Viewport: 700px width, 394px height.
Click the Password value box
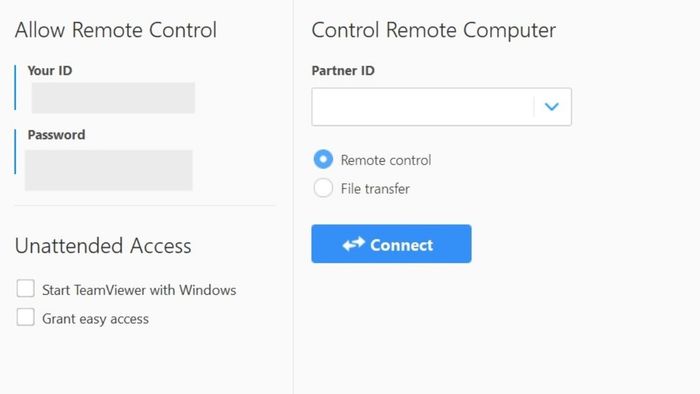[x=108, y=170]
